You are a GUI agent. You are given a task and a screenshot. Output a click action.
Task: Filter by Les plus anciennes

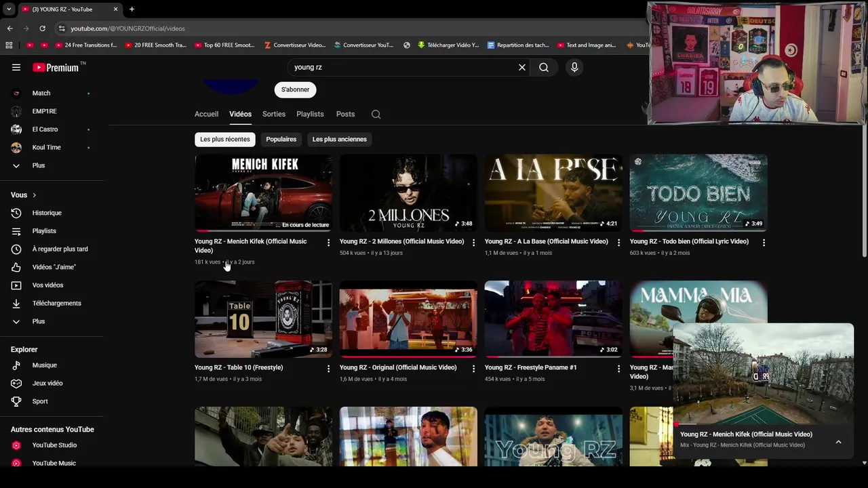coord(340,139)
